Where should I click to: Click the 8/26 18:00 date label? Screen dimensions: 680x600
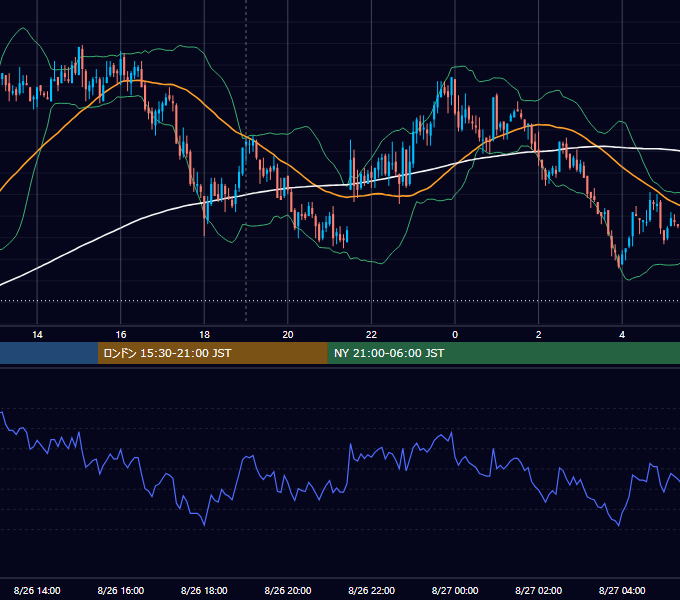204,590
